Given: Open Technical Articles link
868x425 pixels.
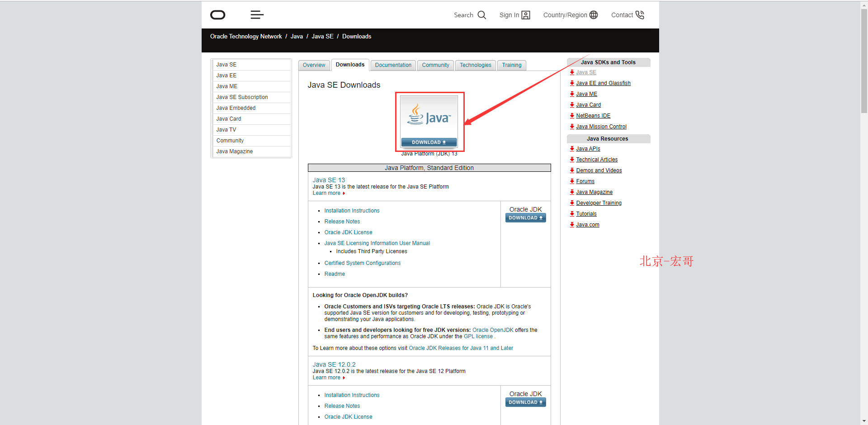Looking at the screenshot, I should click(x=597, y=160).
